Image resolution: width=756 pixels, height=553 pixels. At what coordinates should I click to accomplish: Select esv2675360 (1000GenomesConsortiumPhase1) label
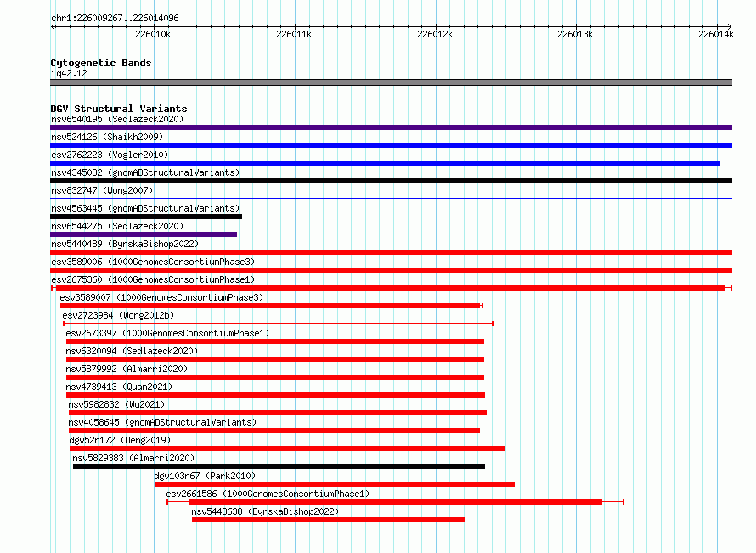153,279
